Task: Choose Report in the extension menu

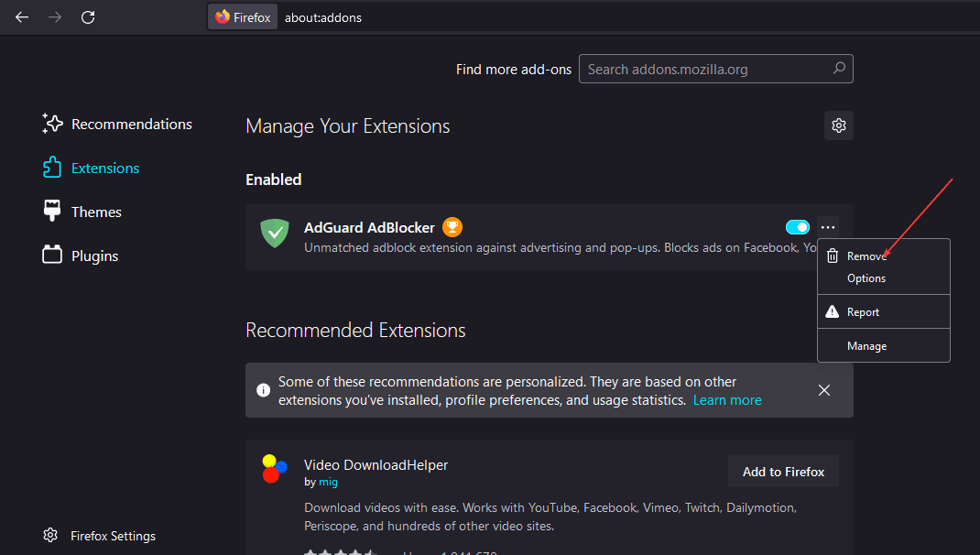Action: point(884,312)
